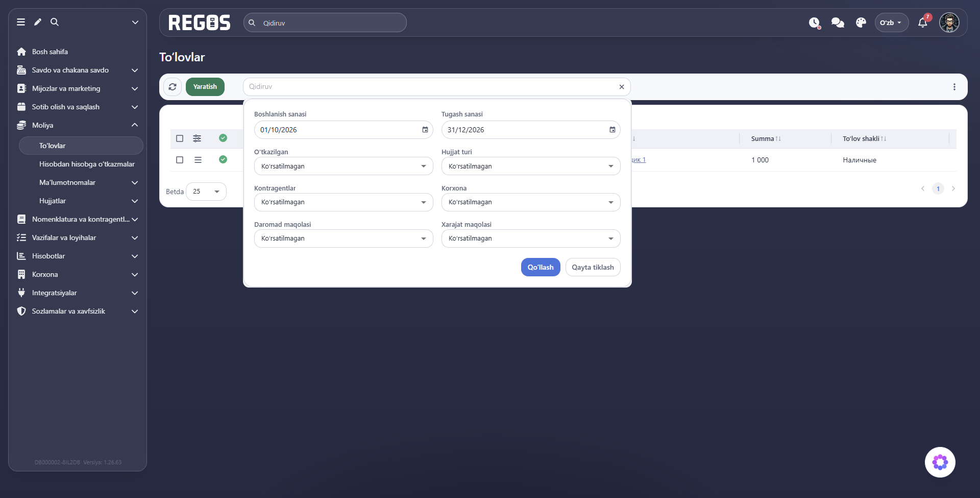The width and height of the screenshot is (980, 498).
Task: Open calendar for Tugash sanasi
Action: click(612, 130)
